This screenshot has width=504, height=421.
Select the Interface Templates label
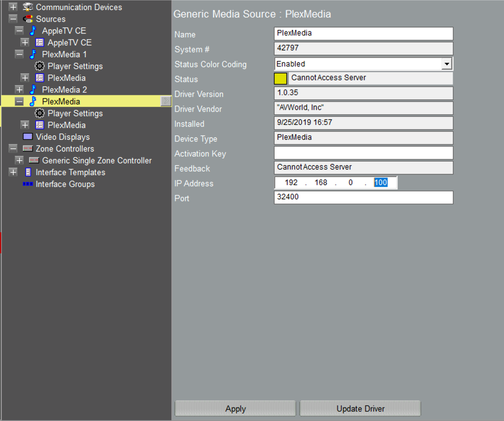pyautogui.click(x=70, y=172)
